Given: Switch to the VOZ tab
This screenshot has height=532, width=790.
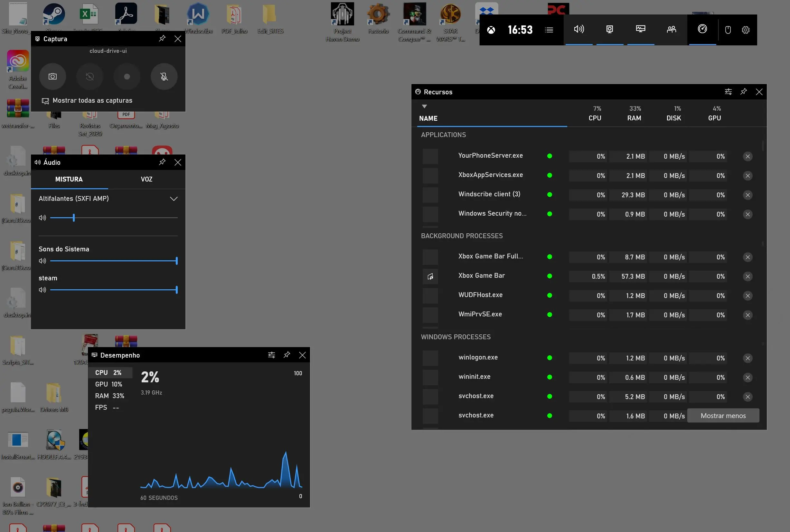Looking at the screenshot, I should tap(146, 179).
